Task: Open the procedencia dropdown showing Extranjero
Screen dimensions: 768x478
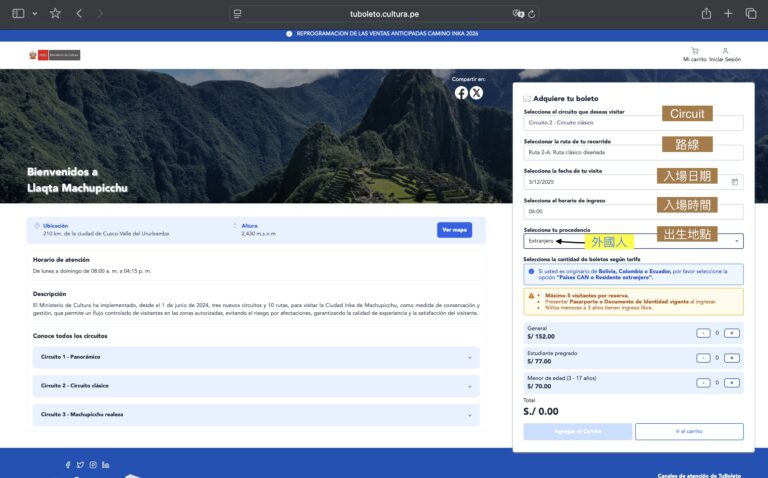Action: 633,241
